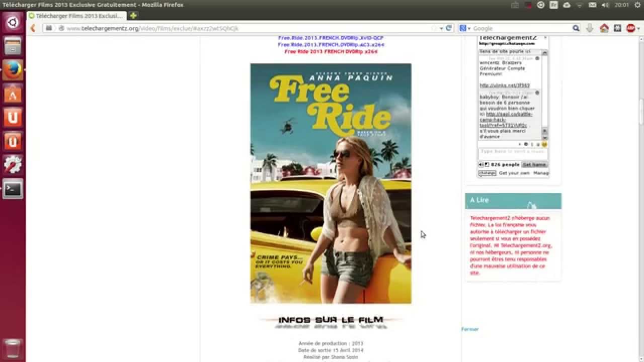Open the system power menu cog
The width and height of the screenshot is (644, 362).
coord(636,5)
